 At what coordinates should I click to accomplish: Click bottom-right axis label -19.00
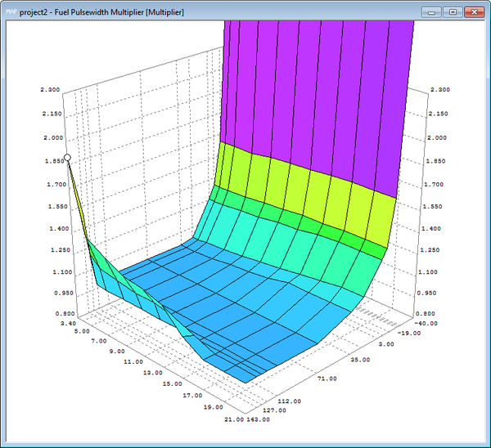409,334
